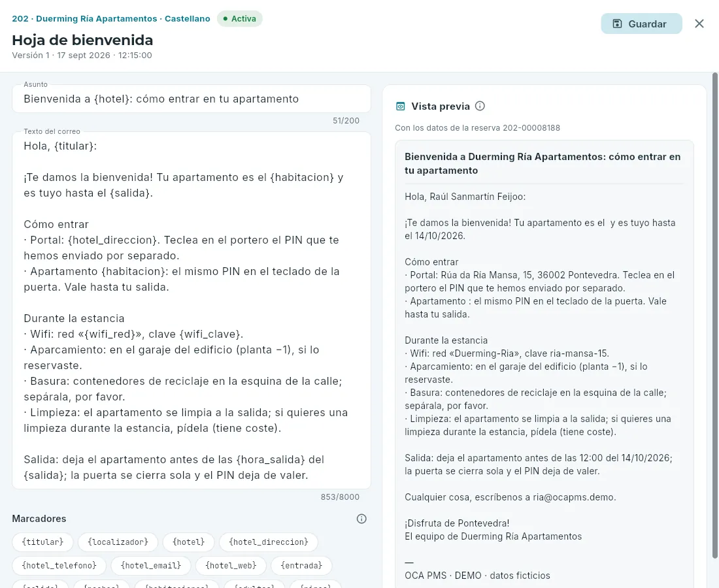The height and width of the screenshot is (588, 719).
Task: Click the preview icon left of Vista previa
Action: [x=400, y=106]
